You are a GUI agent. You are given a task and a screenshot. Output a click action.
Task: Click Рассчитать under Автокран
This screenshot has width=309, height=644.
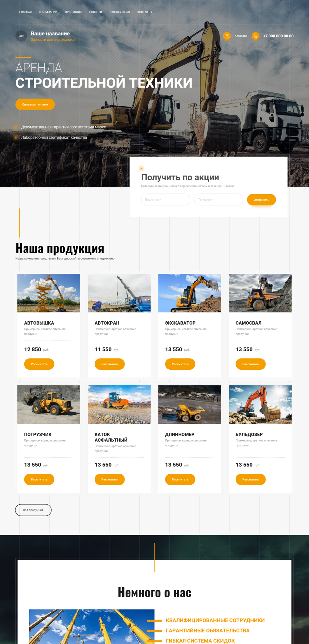(109, 364)
